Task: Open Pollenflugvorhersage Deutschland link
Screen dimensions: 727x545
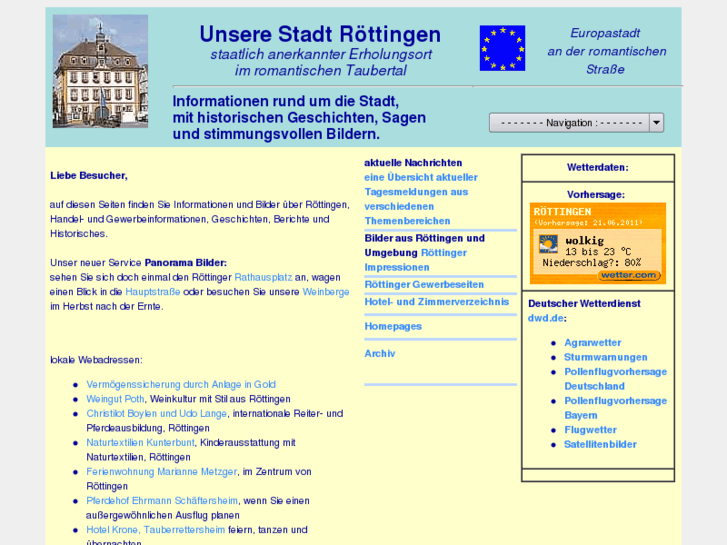Action: click(615, 379)
